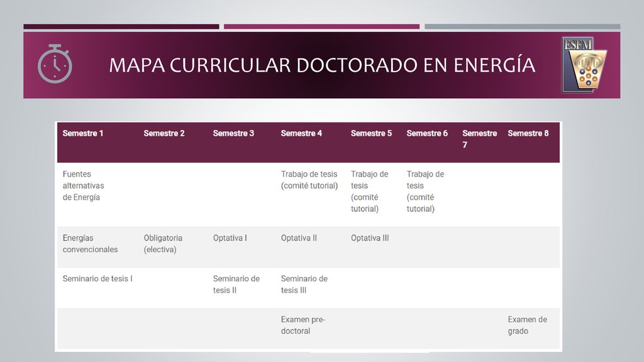Click the stopwatch icon in the banner
The width and height of the screenshot is (644, 362).
point(55,63)
